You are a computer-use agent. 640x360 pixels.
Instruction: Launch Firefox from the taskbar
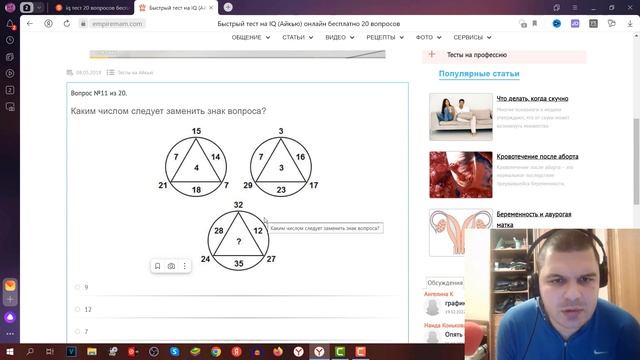click(278, 351)
